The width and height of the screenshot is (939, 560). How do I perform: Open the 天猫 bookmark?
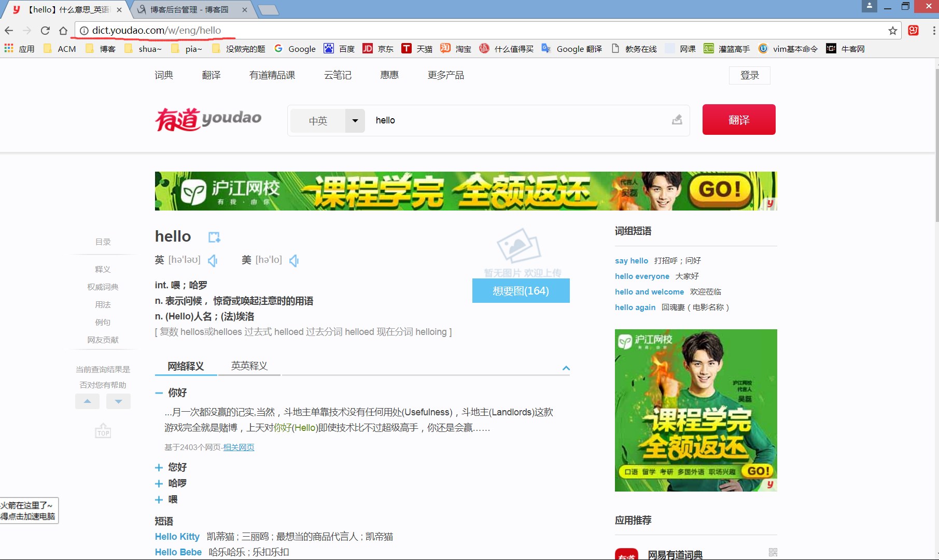[417, 49]
